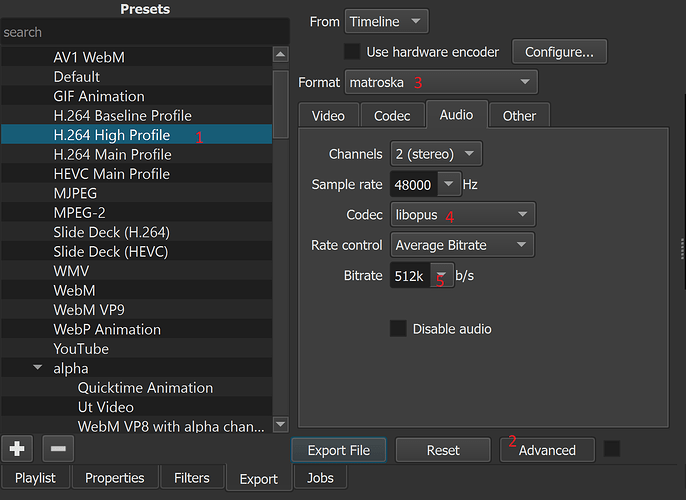This screenshot has height=500, width=686.
Task: Enable Use hardware encoder checkbox
Action: click(x=352, y=52)
